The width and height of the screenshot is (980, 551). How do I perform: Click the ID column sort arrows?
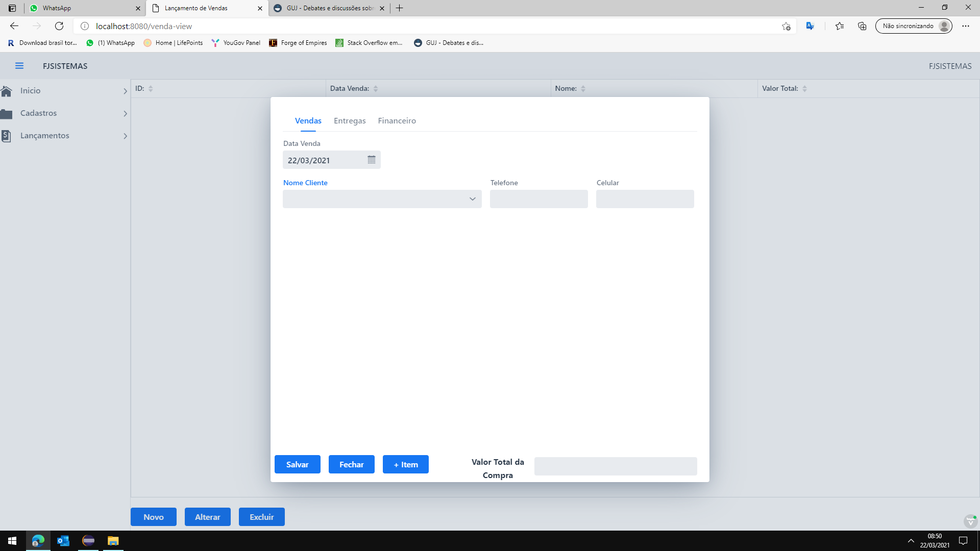click(x=151, y=89)
